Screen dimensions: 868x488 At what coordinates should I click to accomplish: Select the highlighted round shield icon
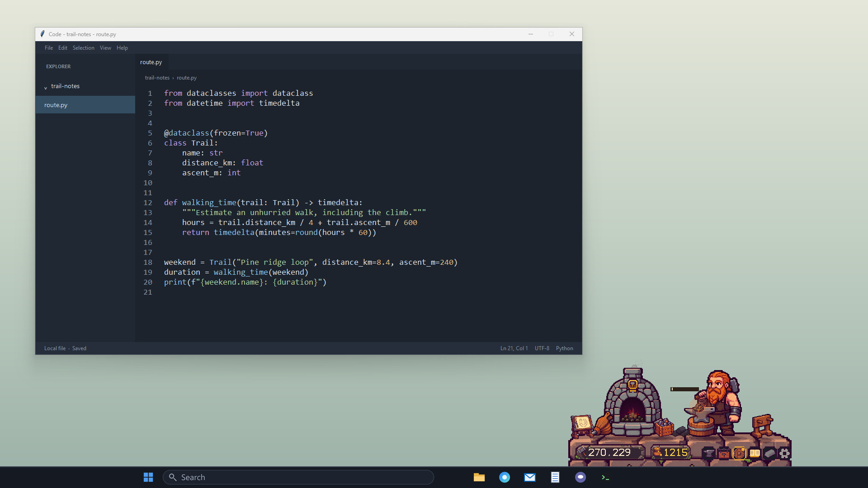739,453
